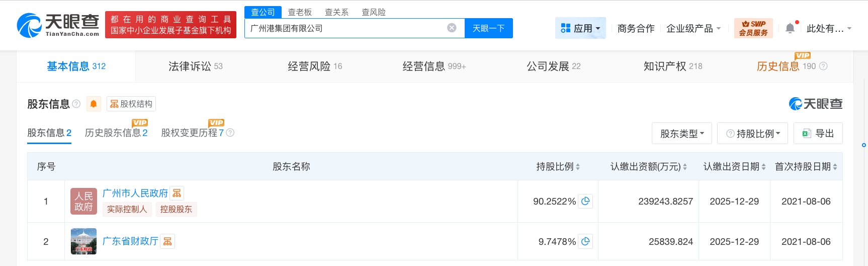
Task: Click the shareholder alert bell icon
Action: [94, 104]
